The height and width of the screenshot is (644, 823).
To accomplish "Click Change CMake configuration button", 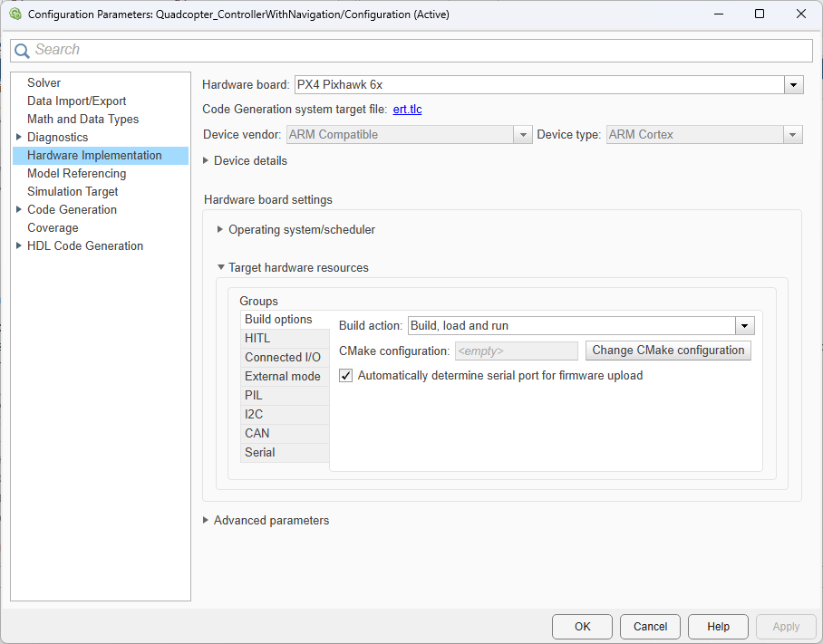I will pos(668,351).
